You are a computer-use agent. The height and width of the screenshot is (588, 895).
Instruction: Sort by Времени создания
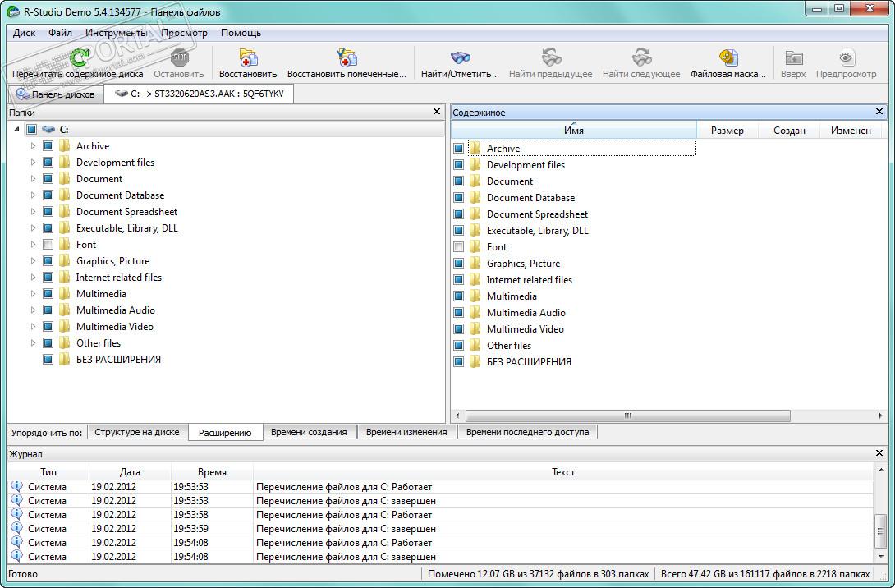tap(309, 432)
